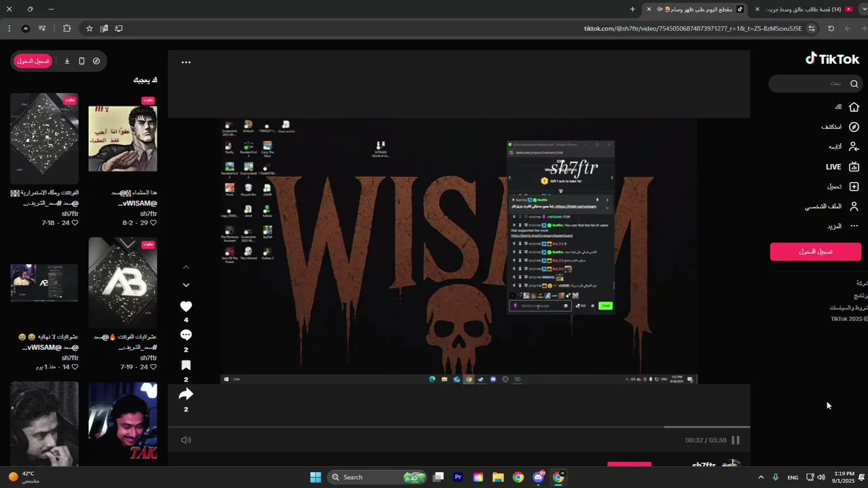Reload the page
868x488 pixels.
[x=831, y=28]
